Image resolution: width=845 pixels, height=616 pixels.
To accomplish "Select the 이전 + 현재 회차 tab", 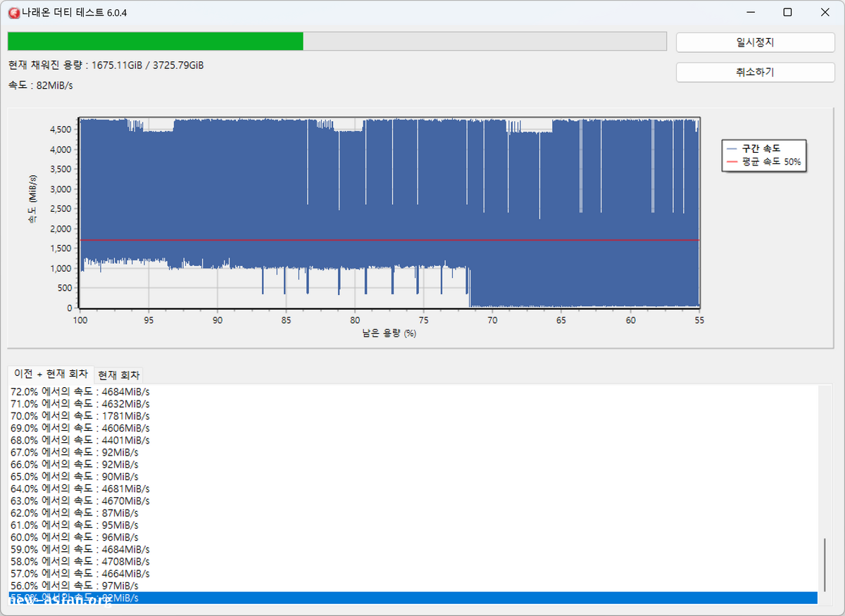I will click(51, 374).
